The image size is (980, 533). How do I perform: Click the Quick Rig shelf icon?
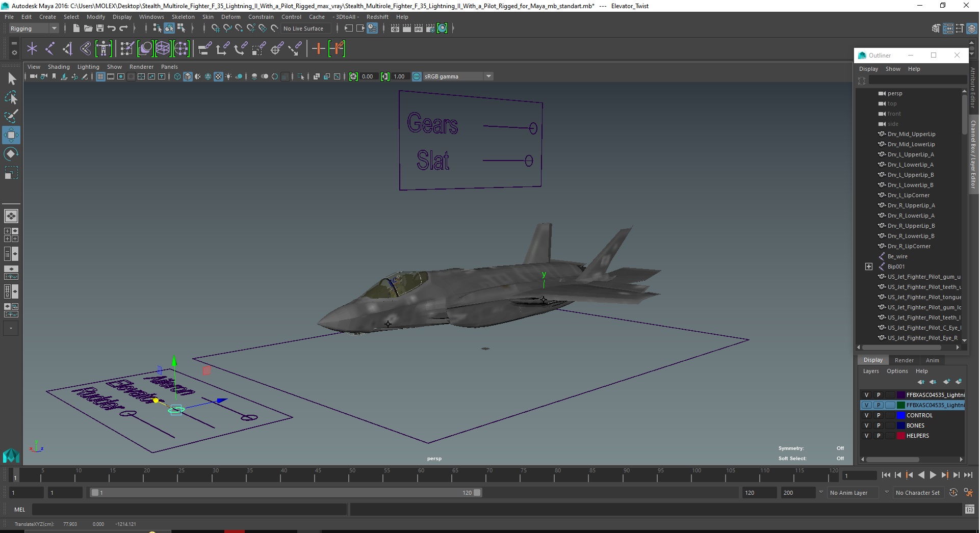click(x=104, y=49)
